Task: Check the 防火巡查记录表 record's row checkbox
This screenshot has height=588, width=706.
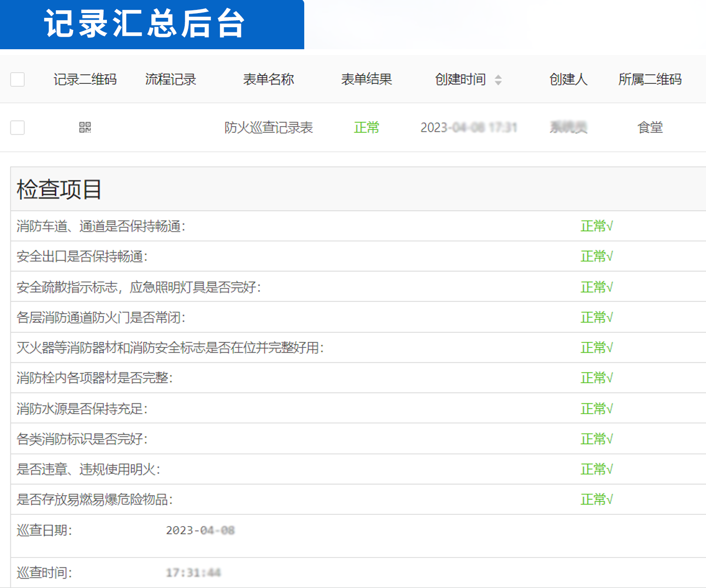Action: pyautogui.click(x=17, y=128)
